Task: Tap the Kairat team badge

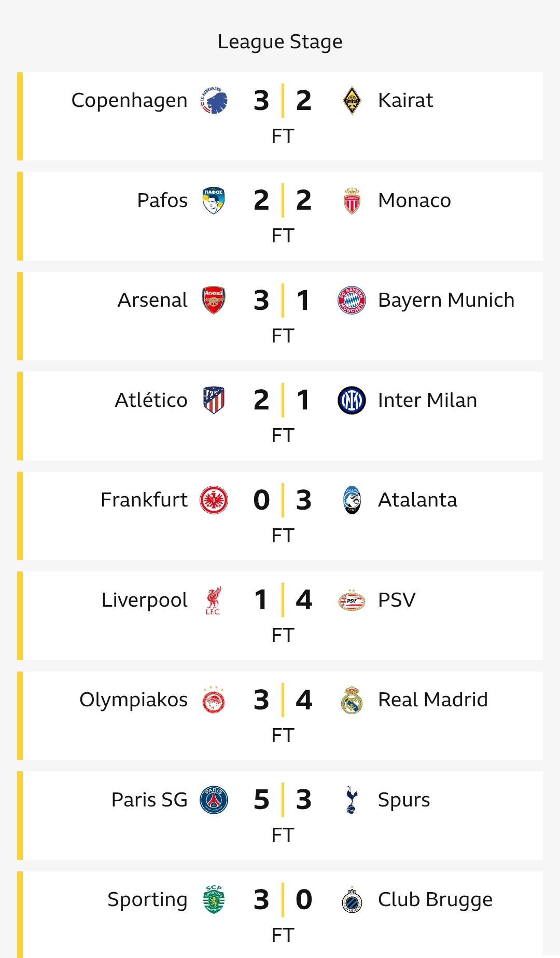Action: [x=352, y=100]
